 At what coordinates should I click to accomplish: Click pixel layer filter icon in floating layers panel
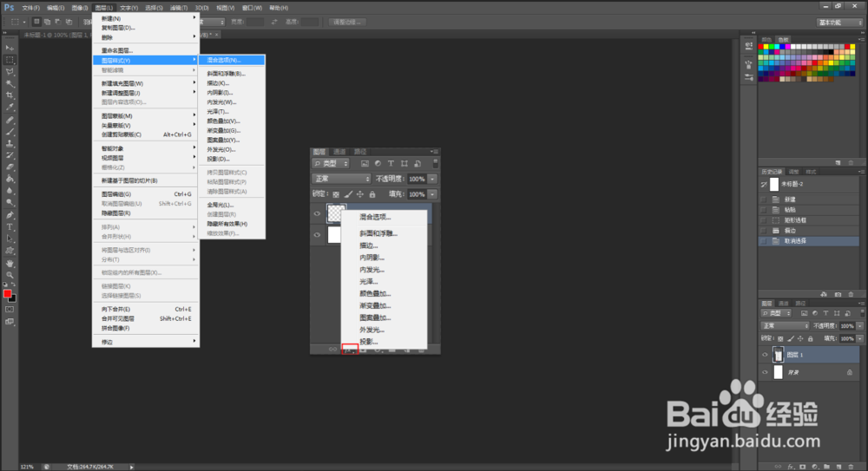[x=365, y=163]
